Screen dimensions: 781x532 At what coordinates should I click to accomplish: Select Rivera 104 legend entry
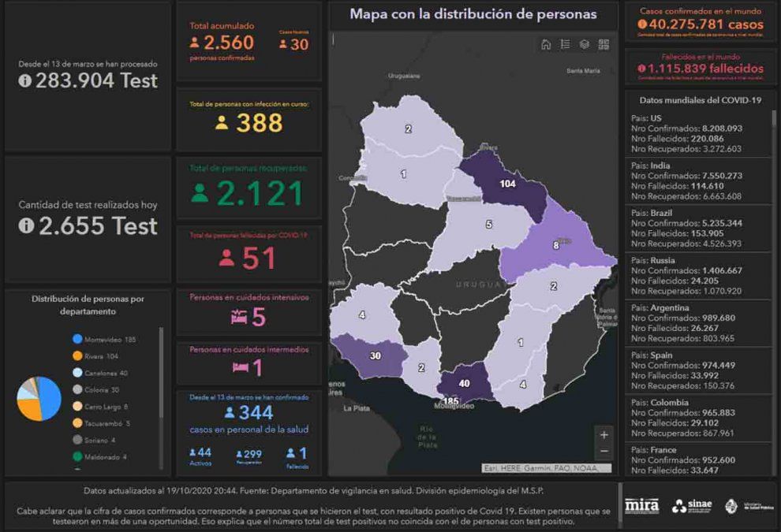(x=99, y=356)
